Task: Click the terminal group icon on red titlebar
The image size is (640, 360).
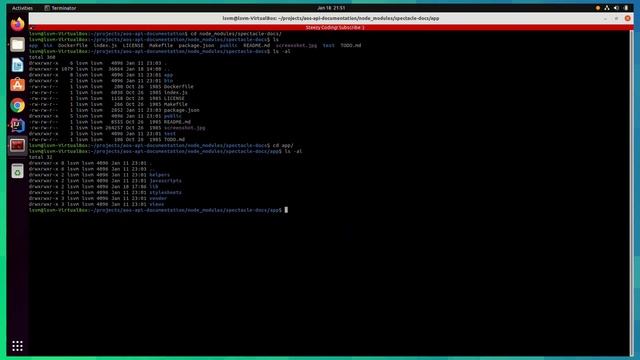Action: click(x=31, y=28)
